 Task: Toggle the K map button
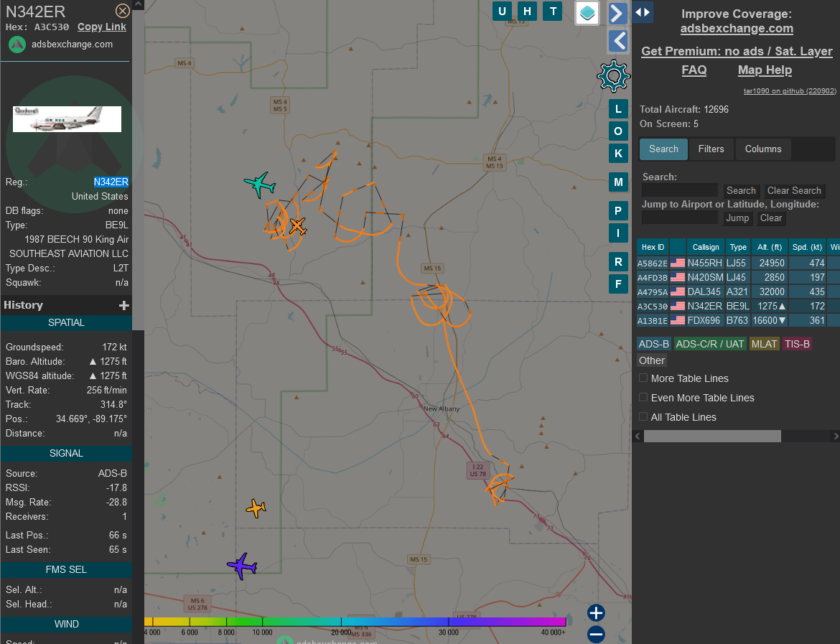click(x=618, y=153)
